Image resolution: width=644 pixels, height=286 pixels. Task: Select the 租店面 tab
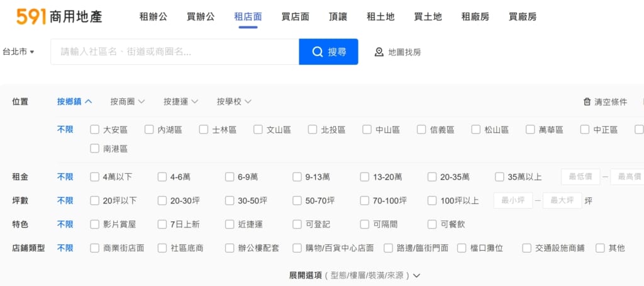pyautogui.click(x=248, y=17)
